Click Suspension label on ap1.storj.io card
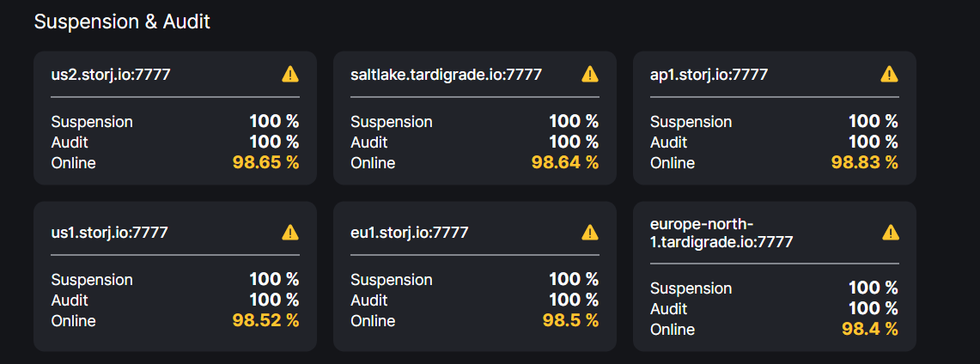 [x=691, y=122]
